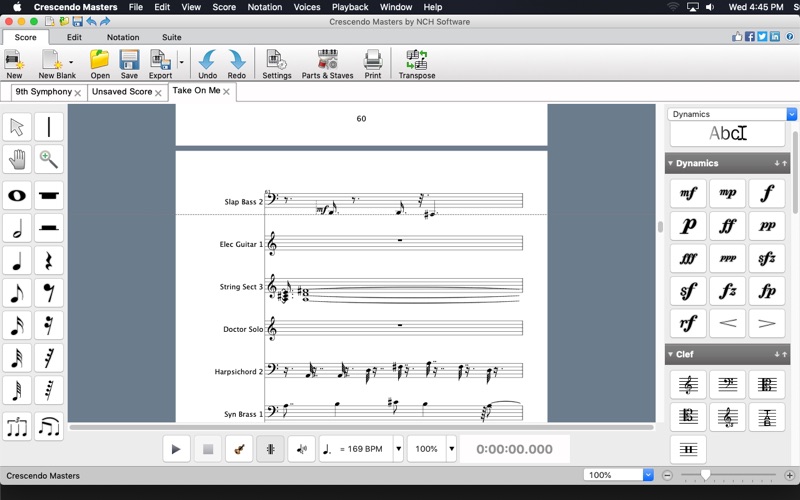The height and width of the screenshot is (500, 800).
Task: Insert tablature clef from Clef panel
Action: pyautogui.click(x=767, y=417)
